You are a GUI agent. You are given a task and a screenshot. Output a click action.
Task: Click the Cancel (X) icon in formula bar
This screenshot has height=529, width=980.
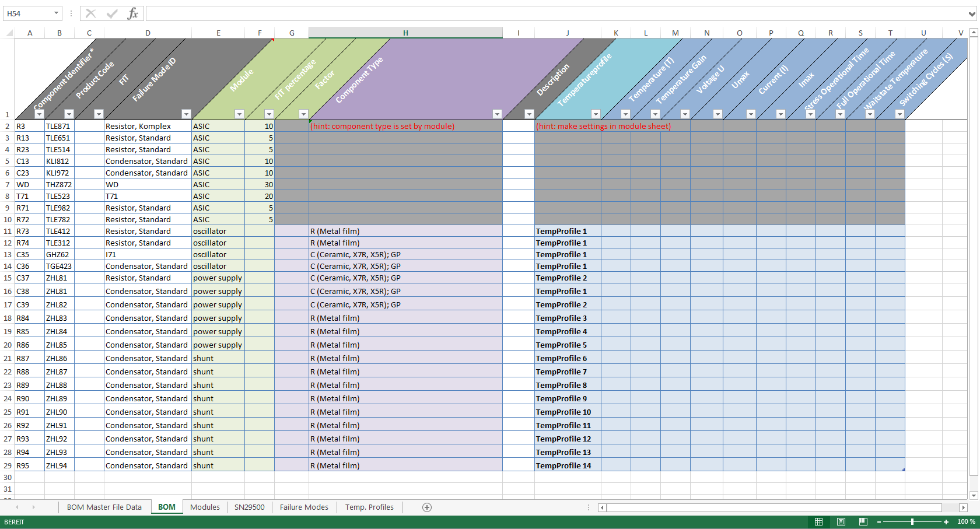tap(90, 13)
